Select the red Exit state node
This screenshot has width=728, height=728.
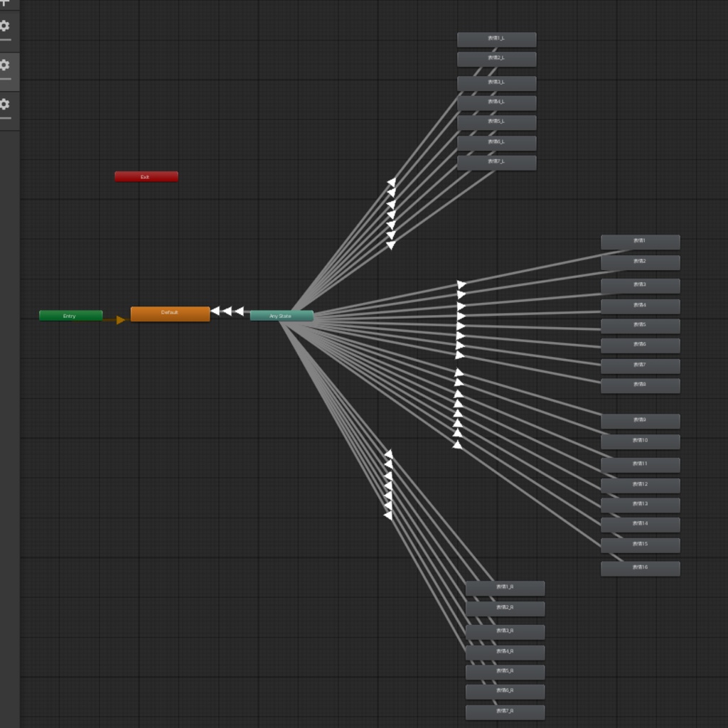[146, 176]
